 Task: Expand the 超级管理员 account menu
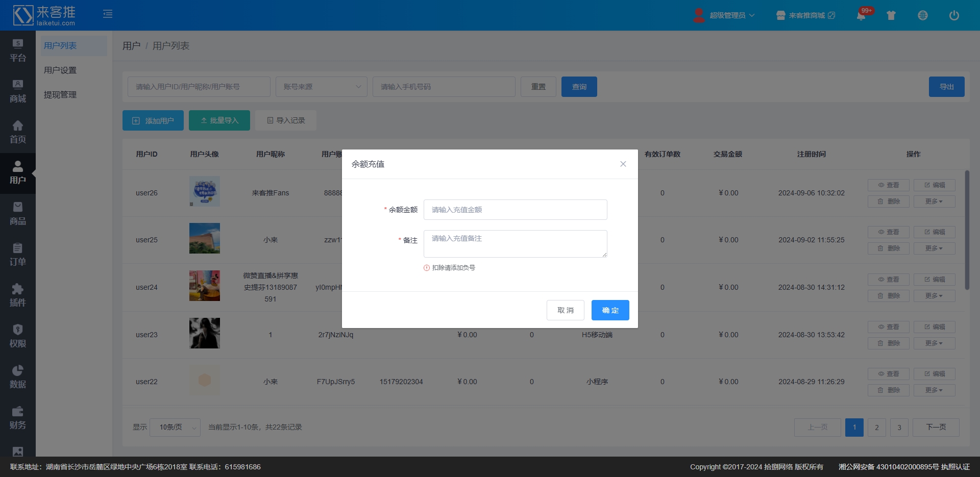tap(725, 15)
